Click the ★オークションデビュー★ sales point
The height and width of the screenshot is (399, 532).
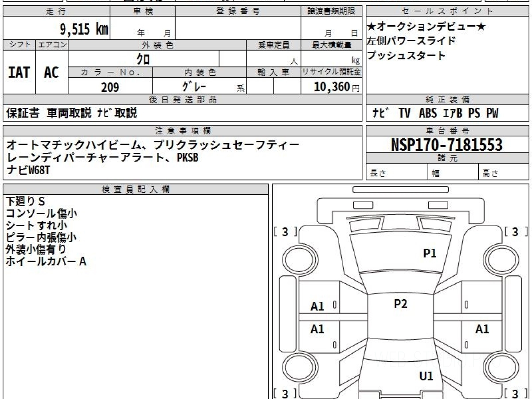(x=426, y=27)
